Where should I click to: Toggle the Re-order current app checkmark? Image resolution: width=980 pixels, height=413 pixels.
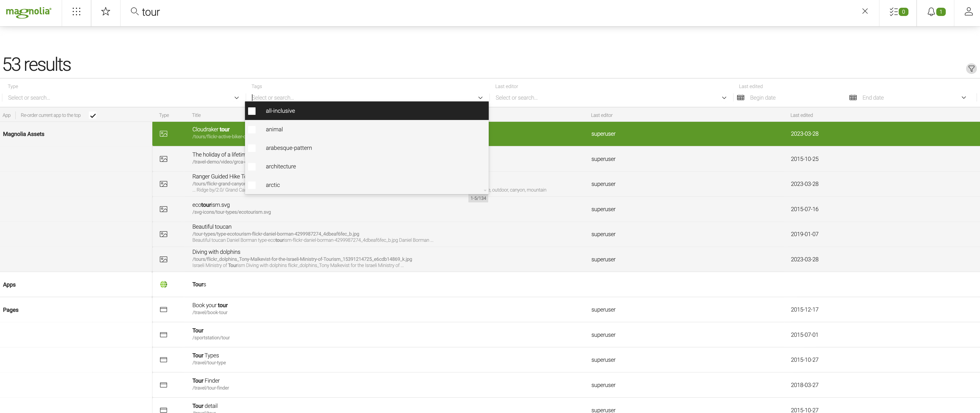[92, 115]
